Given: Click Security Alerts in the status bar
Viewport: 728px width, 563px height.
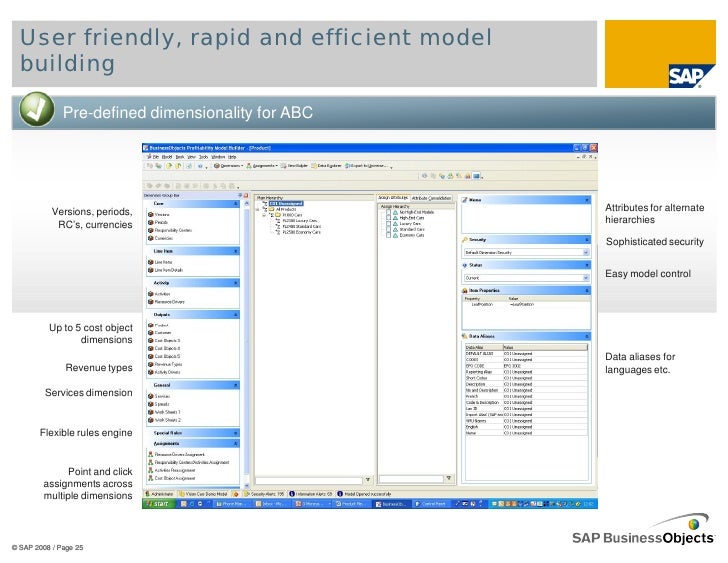Looking at the screenshot, I should click(x=263, y=494).
